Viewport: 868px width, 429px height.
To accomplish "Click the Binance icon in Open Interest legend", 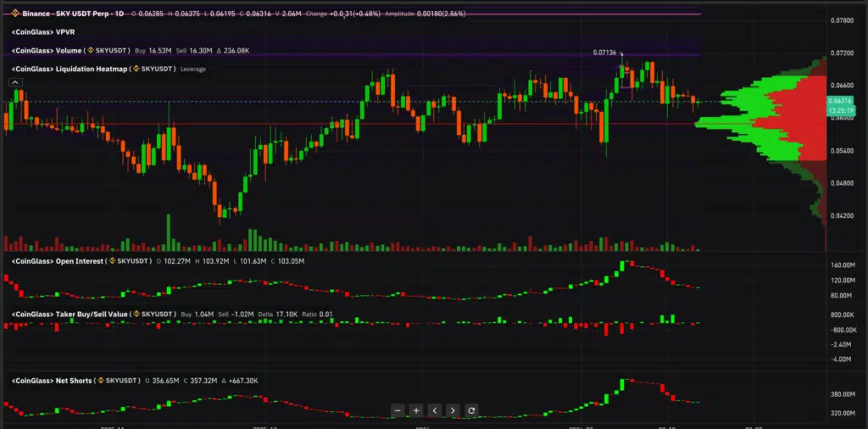I will (111, 261).
